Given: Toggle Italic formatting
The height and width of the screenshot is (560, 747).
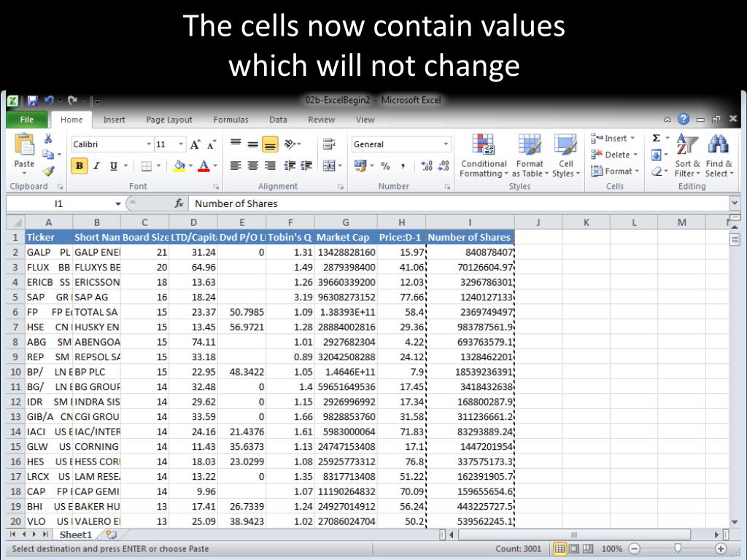Looking at the screenshot, I should [x=97, y=166].
